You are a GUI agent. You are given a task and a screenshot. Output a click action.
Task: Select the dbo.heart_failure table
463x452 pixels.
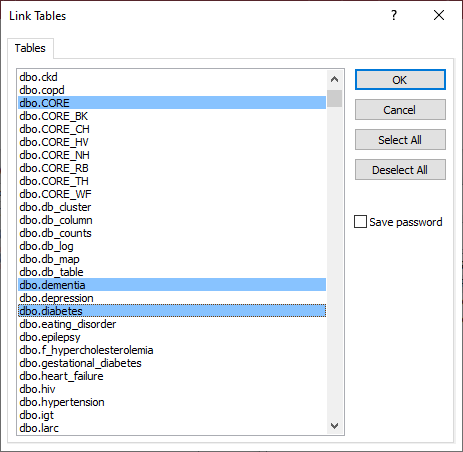coord(172,376)
